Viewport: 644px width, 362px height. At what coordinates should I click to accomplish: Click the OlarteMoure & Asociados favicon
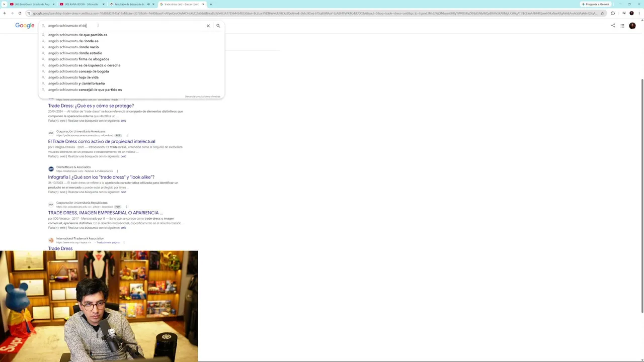51,169
